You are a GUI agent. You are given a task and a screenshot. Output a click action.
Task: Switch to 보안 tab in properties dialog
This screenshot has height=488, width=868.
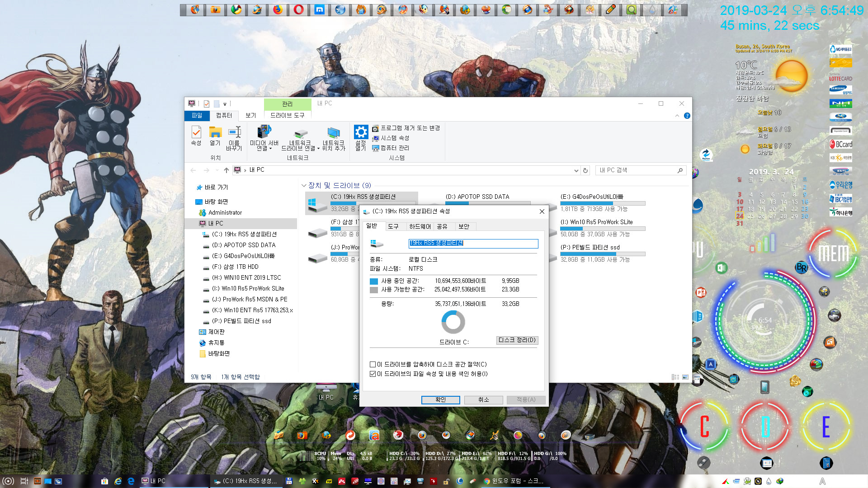[464, 227]
